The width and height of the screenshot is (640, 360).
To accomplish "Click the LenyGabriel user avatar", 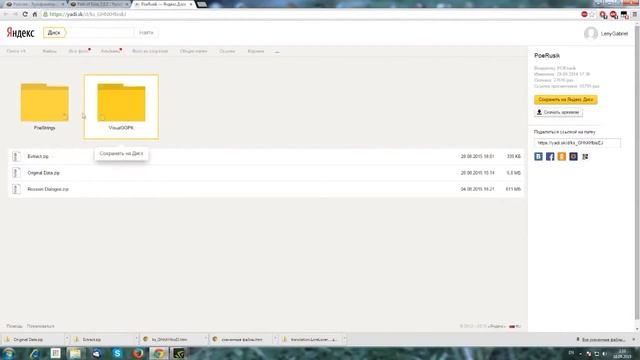I will [x=591, y=33].
